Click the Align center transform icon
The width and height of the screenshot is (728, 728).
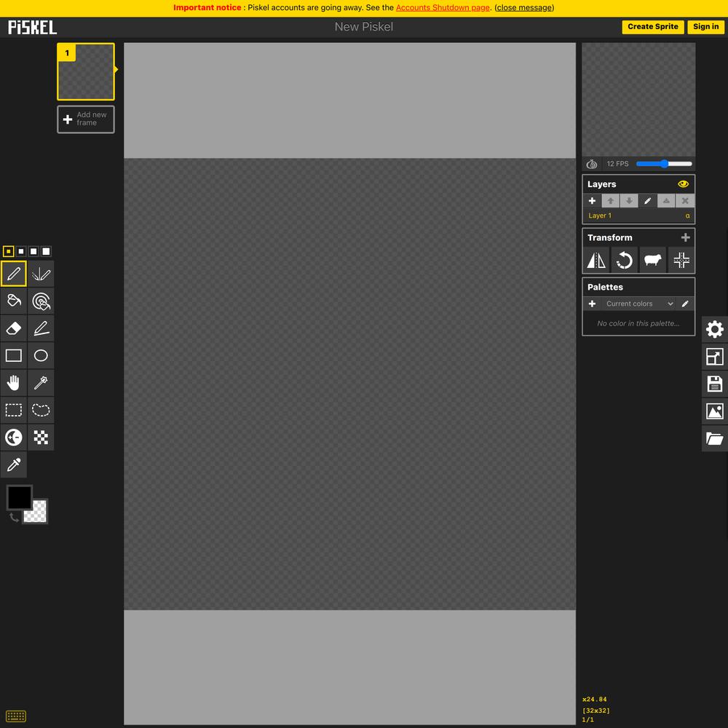click(681, 260)
